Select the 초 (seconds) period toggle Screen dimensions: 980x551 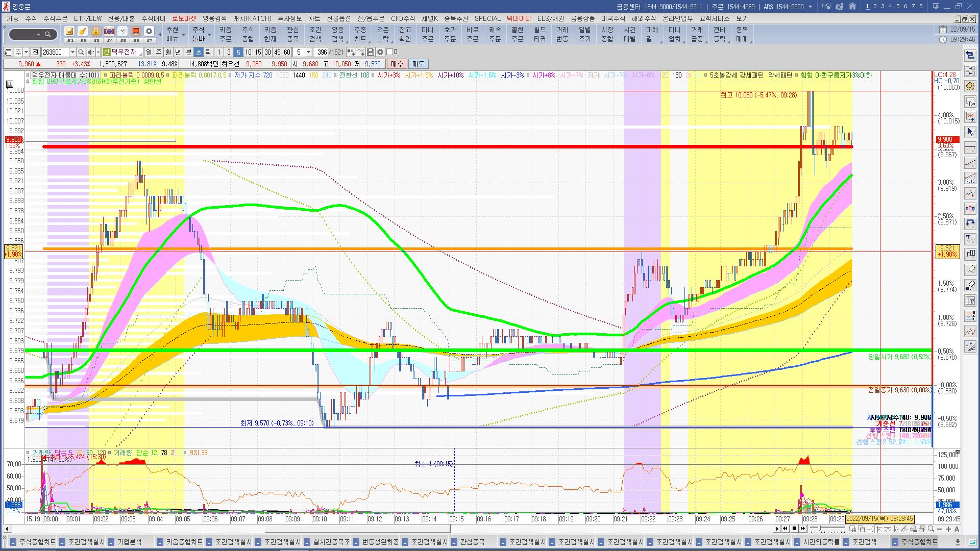(x=199, y=52)
